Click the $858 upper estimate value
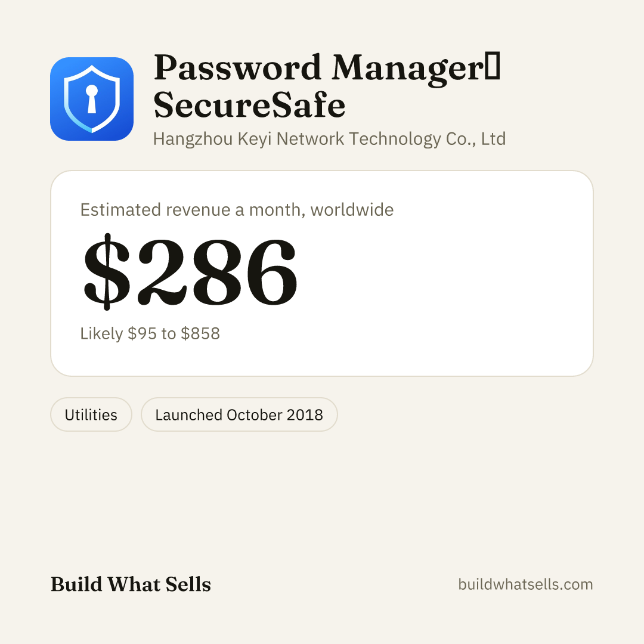 [200, 333]
